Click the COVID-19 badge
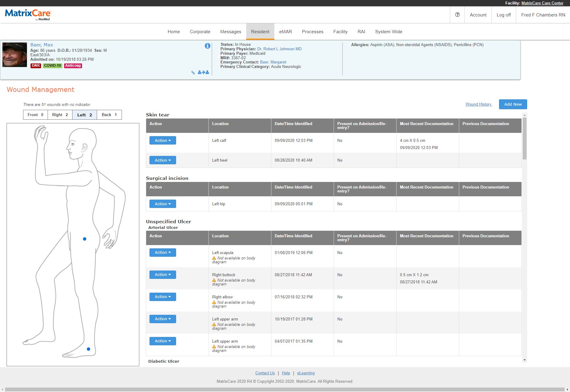This screenshot has height=392, width=570. (x=52, y=66)
